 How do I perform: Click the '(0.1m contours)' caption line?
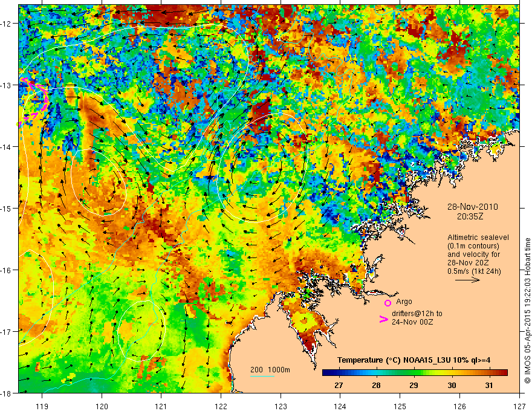click(473, 246)
